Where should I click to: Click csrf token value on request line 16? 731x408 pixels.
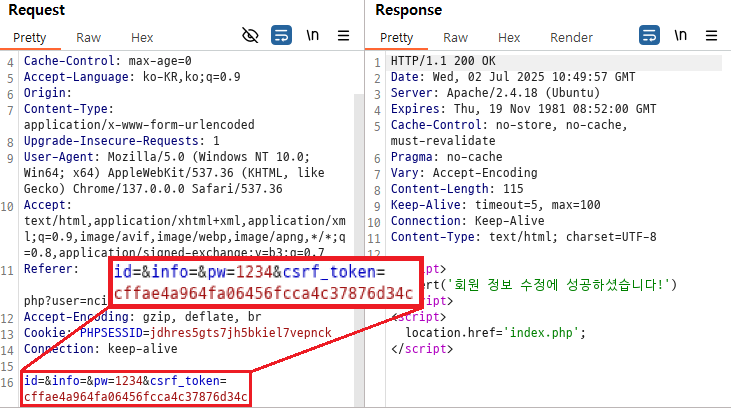[136, 397]
